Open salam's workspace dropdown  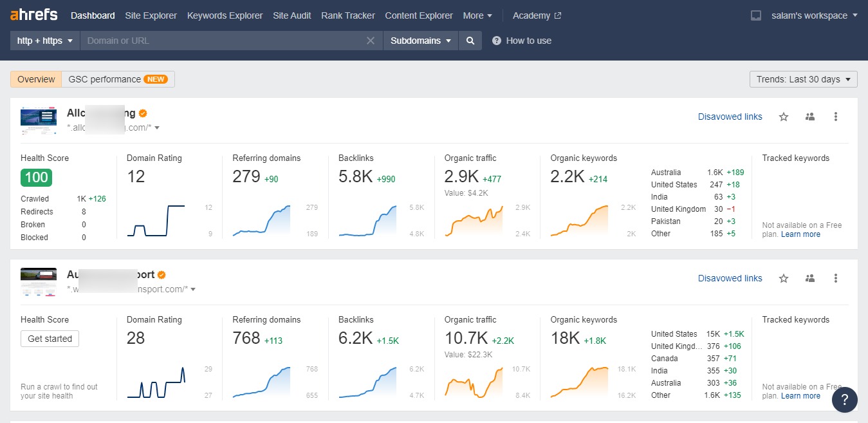814,15
